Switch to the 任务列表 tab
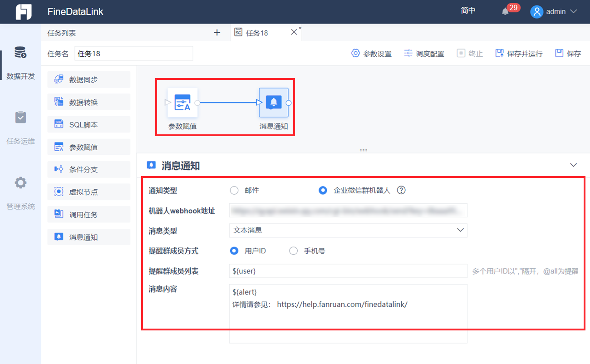This screenshot has width=590, height=364. 62,33
